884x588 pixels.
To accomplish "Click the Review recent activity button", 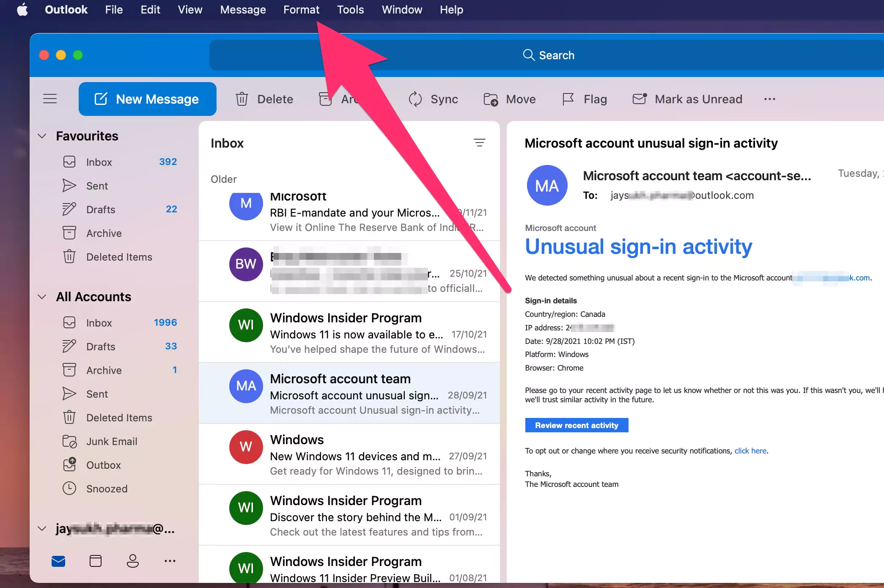I will click(x=577, y=425).
